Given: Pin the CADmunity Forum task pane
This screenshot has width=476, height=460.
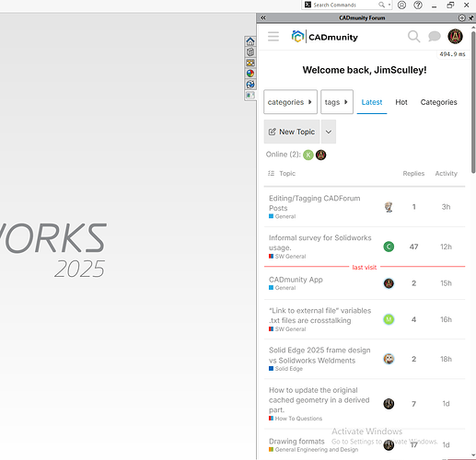Looking at the screenshot, I should 470,17.
